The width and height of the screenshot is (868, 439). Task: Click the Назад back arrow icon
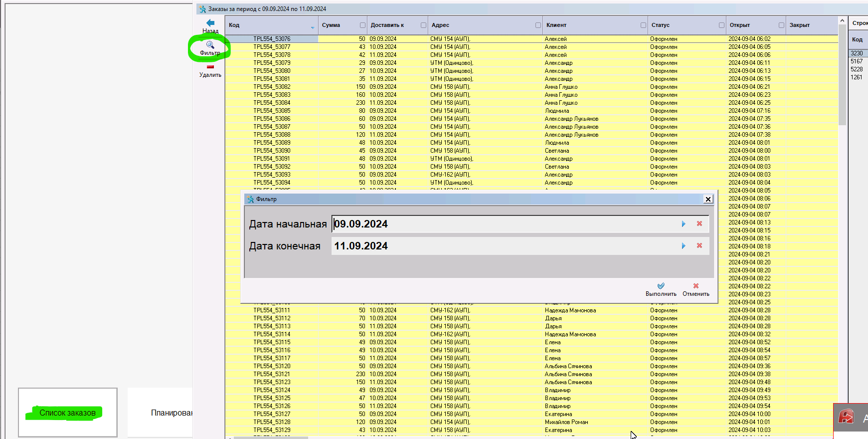(x=210, y=23)
